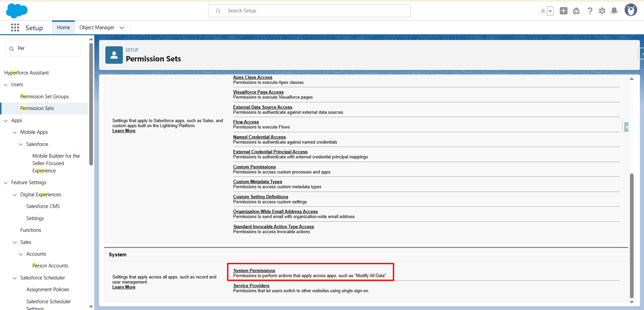Open the Service Providers link
Image resolution: width=644 pixels, height=310 pixels.
[251, 286]
